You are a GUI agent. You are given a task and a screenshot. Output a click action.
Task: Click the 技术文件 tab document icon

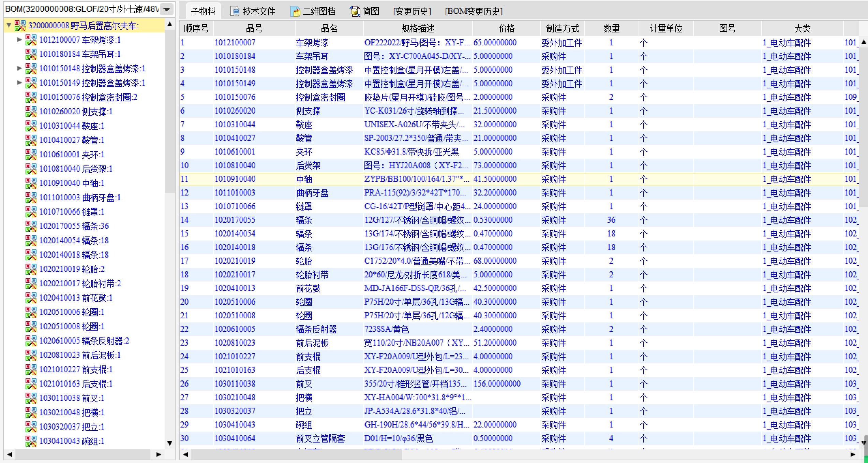(235, 11)
